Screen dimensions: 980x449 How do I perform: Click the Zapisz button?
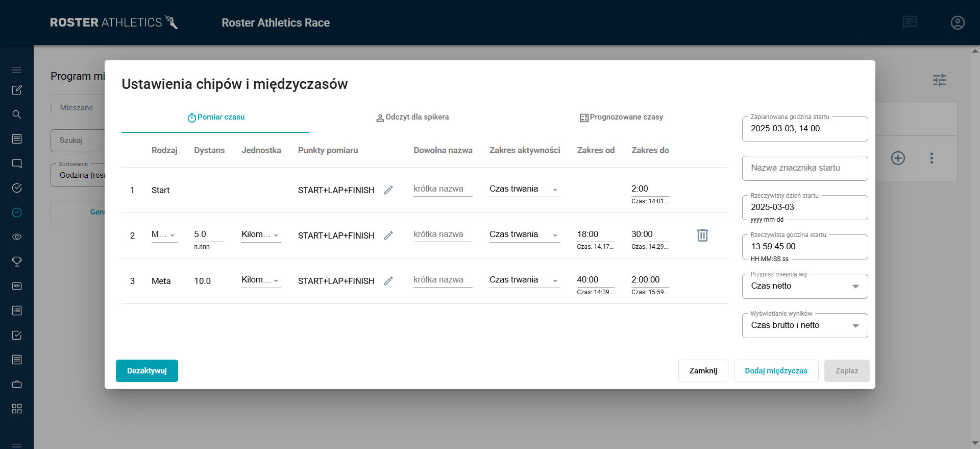(847, 371)
